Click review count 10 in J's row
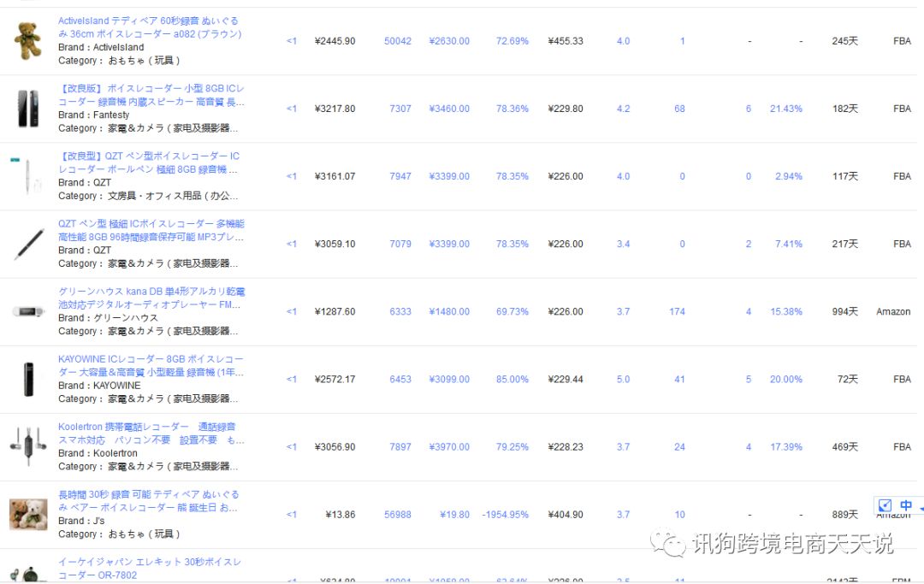 679,515
